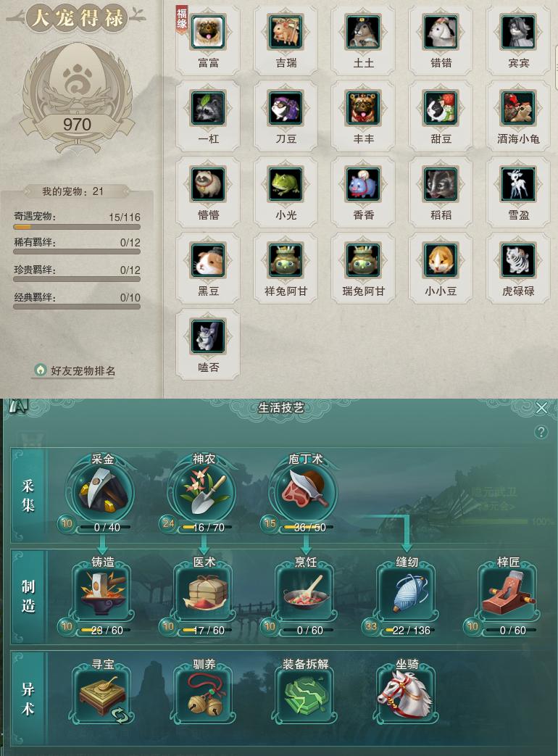The height and width of the screenshot is (756, 558).
Task: Select the 缝纫 sewing craft icon
Action: click(407, 593)
